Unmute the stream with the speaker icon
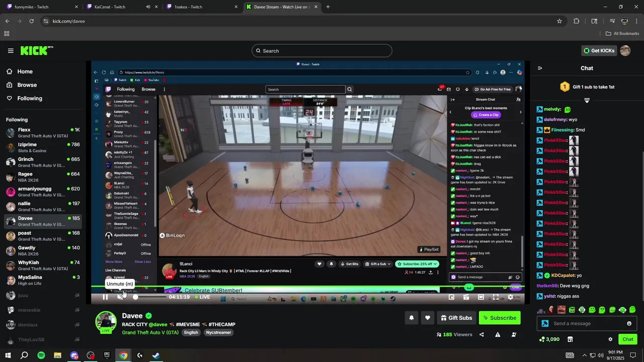Viewport: 644px width, 362px height. point(120,297)
